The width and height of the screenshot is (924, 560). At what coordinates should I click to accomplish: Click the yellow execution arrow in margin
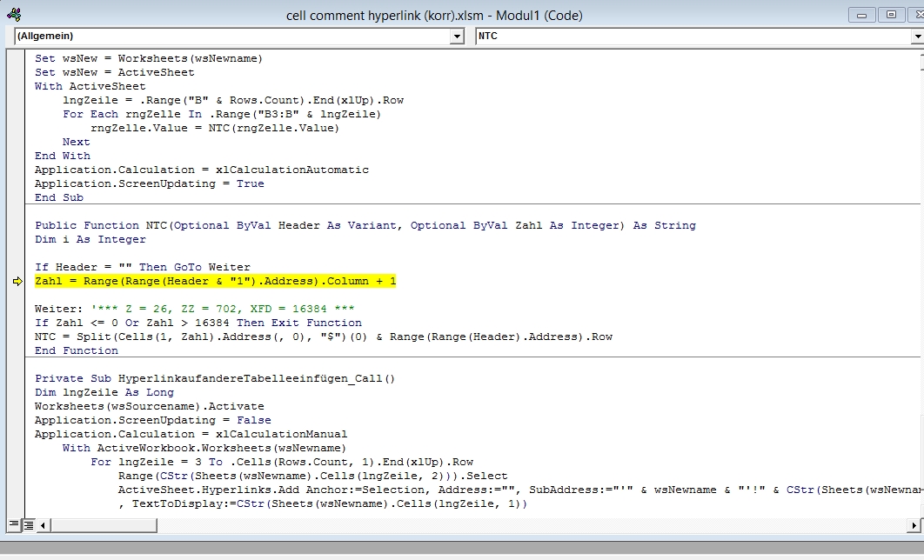18,282
